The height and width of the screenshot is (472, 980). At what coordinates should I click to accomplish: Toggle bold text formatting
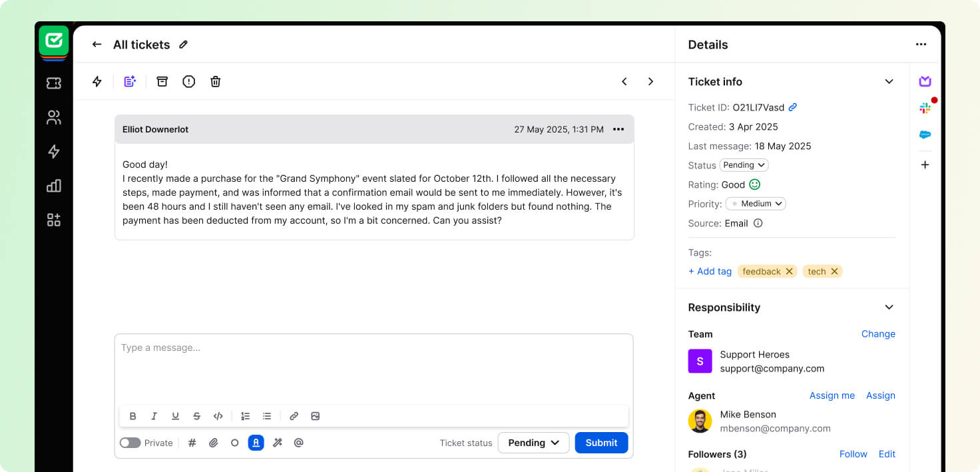click(132, 416)
